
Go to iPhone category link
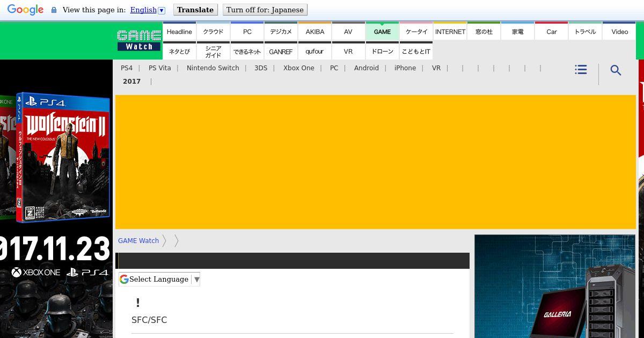pos(405,68)
